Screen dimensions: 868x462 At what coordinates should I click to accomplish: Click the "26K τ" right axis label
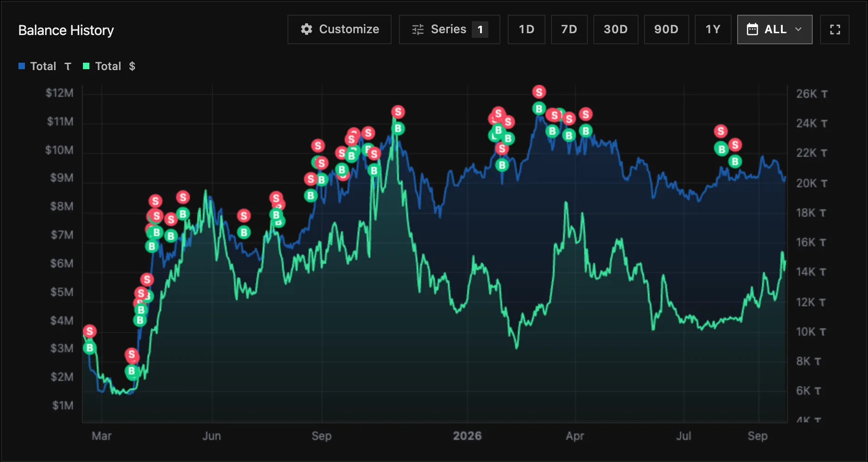tap(812, 94)
